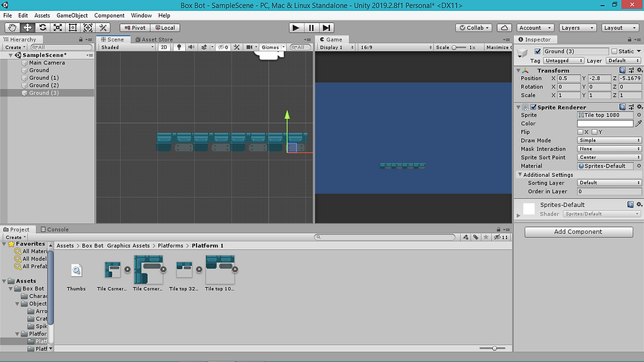Toggle hidden packages count icon
This screenshot has height=362, width=644.
pos(501,237)
